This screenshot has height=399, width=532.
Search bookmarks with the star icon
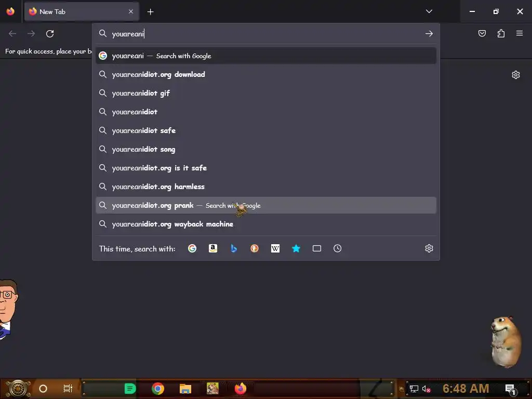(x=296, y=248)
